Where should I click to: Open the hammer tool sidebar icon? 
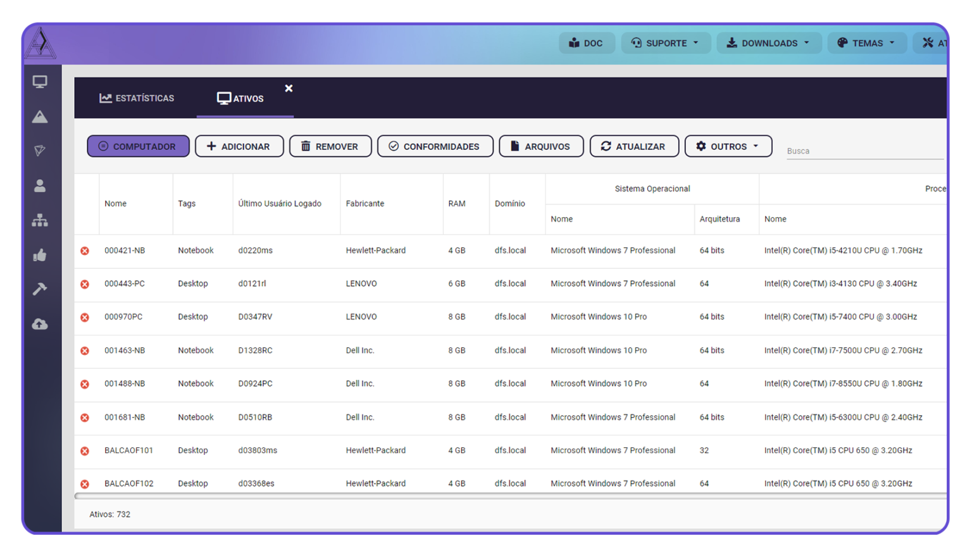(40, 289)
